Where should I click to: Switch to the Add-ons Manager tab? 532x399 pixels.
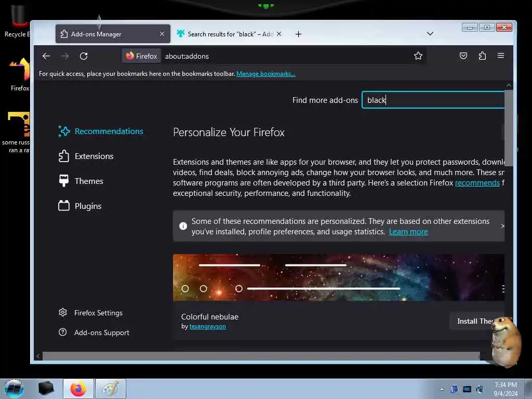click(113, 34)
